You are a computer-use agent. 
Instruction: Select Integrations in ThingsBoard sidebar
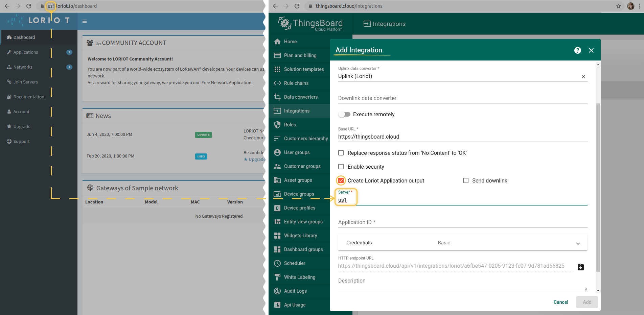(299, 111)
